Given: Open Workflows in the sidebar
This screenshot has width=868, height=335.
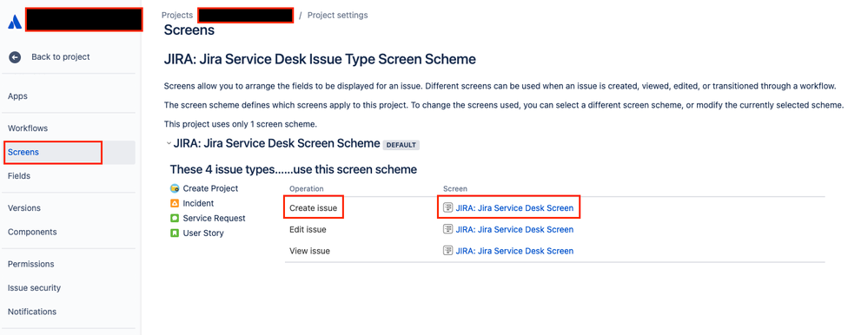Looking at the screenshot, I should click(28, 128).
